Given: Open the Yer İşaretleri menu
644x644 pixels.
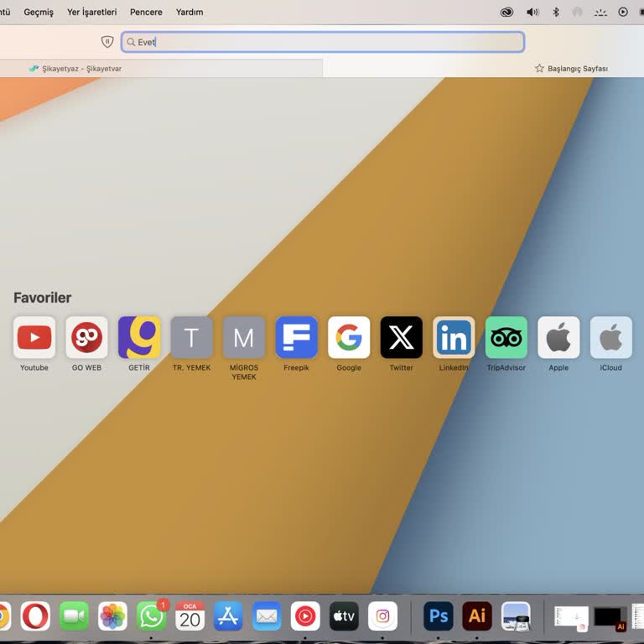Looking at the screenshot, I should pyautogui.click(x=92, y=12).
